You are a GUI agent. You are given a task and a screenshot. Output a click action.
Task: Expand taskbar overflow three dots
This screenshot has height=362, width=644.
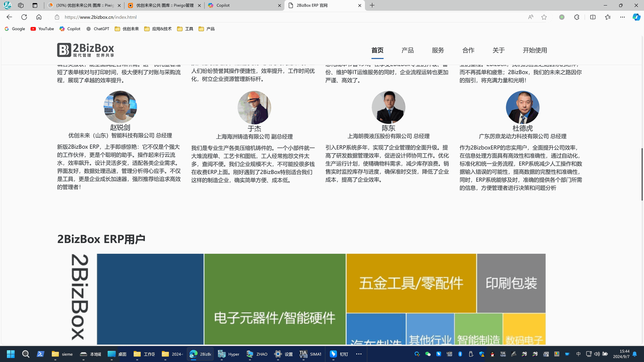point(359,354)
